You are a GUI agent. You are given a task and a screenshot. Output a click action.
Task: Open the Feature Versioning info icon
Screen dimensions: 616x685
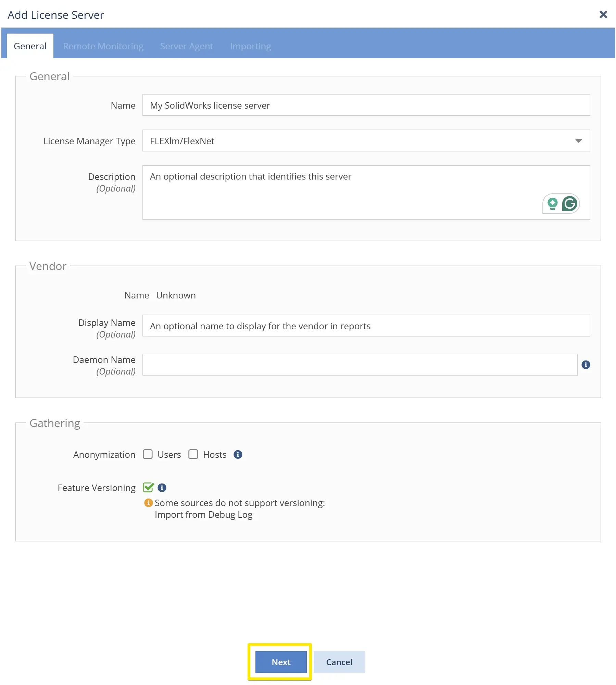tap(162, 488)
